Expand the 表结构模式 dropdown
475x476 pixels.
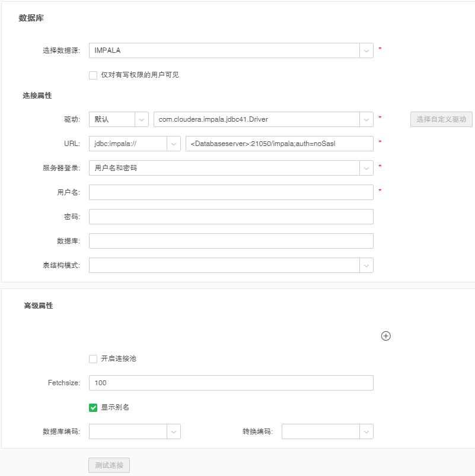[x=231, y=265]
